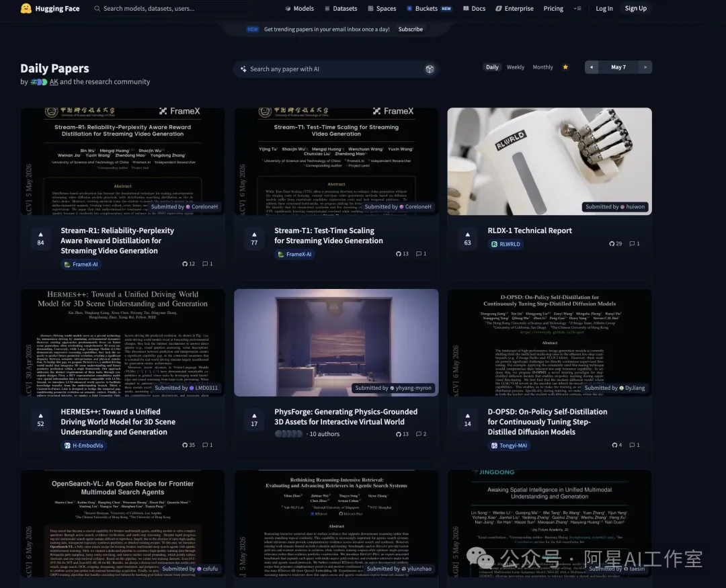Click the Sign Up button
This screenshot has width=726, height=588.
[x=636, y=8]
